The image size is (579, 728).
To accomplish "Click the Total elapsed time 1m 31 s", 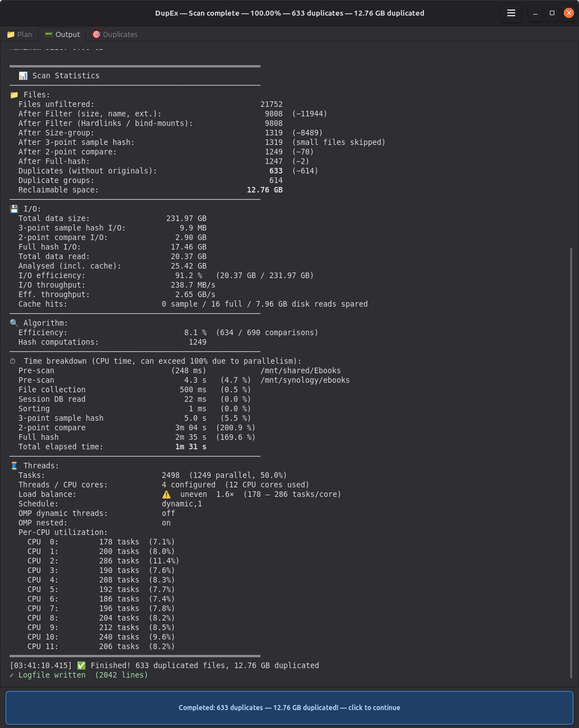I will click(x=191, y=447).
